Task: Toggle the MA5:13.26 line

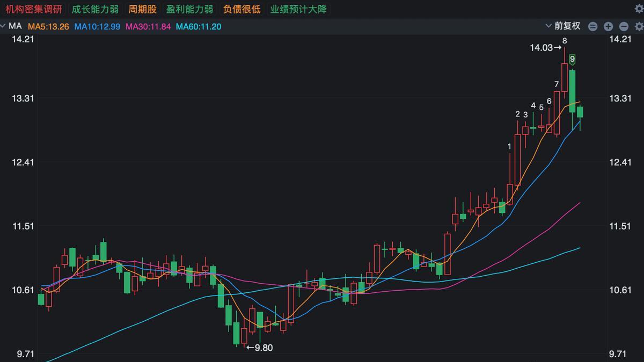Action: [x=48, y=26]
